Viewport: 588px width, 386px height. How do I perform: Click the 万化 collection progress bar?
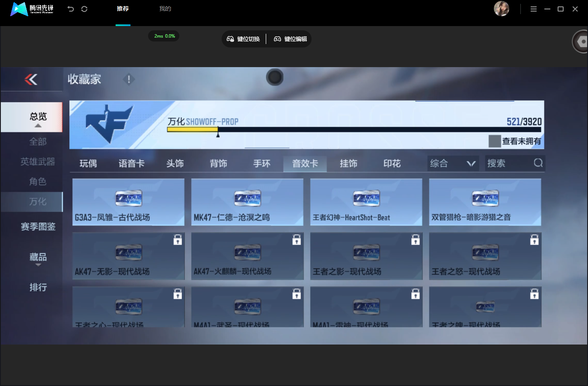(354, 130)
